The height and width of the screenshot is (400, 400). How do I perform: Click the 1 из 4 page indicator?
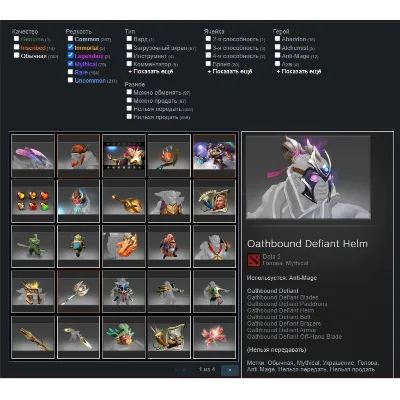pyautogui.click(x=207, y=369)
